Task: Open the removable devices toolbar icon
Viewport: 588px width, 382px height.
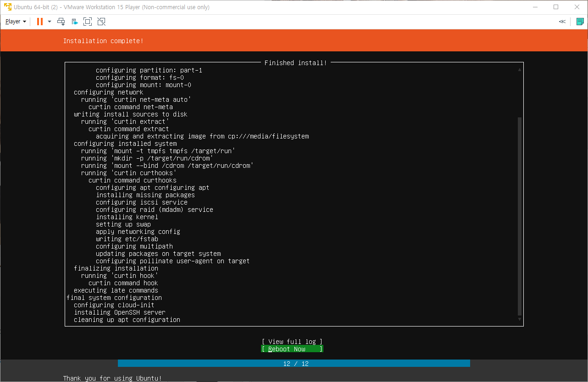Action: tap(75, 22)
